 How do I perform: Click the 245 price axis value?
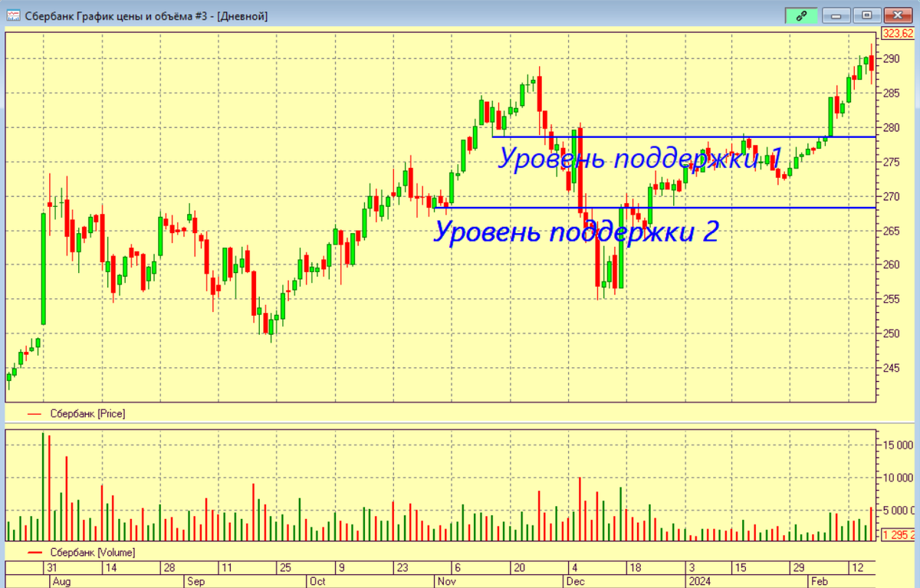coord(890,368)
